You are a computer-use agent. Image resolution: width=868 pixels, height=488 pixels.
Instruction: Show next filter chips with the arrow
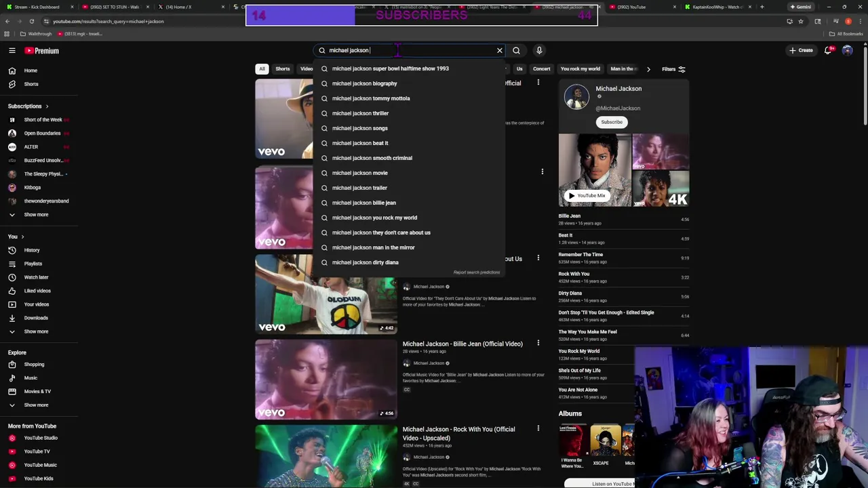coord(648,69)
